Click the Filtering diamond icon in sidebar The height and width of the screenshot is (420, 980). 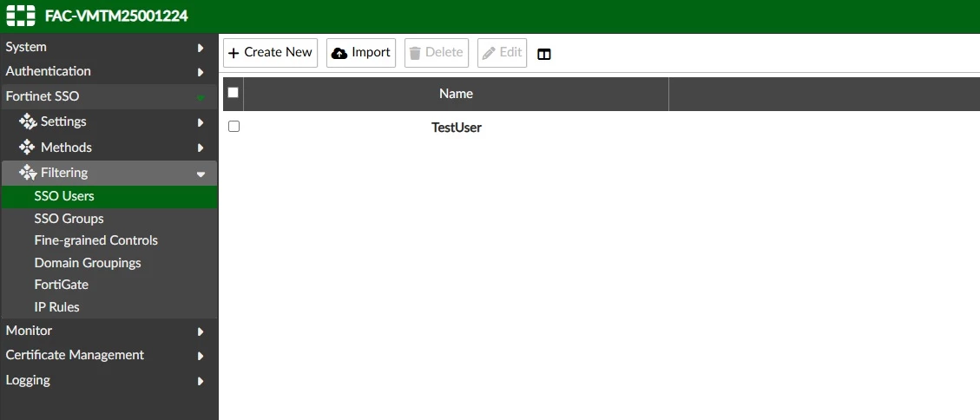point(28,173)
